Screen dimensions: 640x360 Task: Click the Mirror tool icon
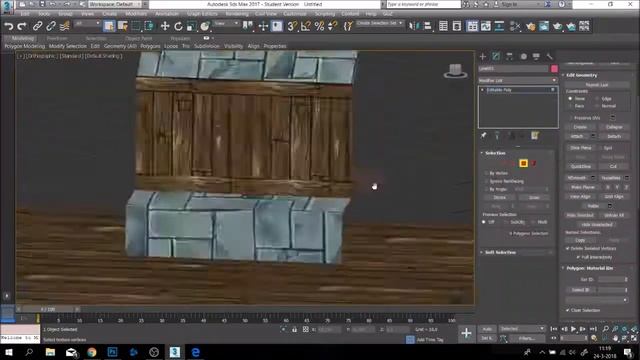[413, 26]
